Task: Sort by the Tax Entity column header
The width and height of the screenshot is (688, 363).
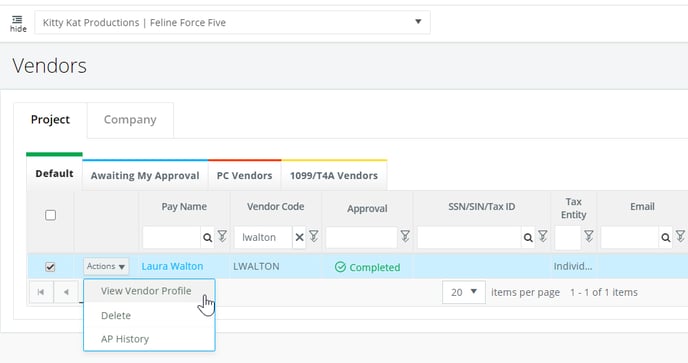Action: (573, 208)
